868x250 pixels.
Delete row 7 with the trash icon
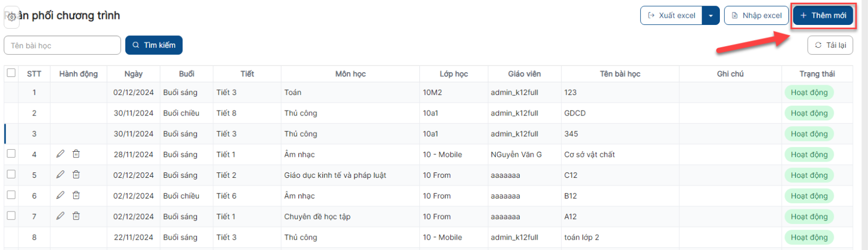click(x=76, y=216)
